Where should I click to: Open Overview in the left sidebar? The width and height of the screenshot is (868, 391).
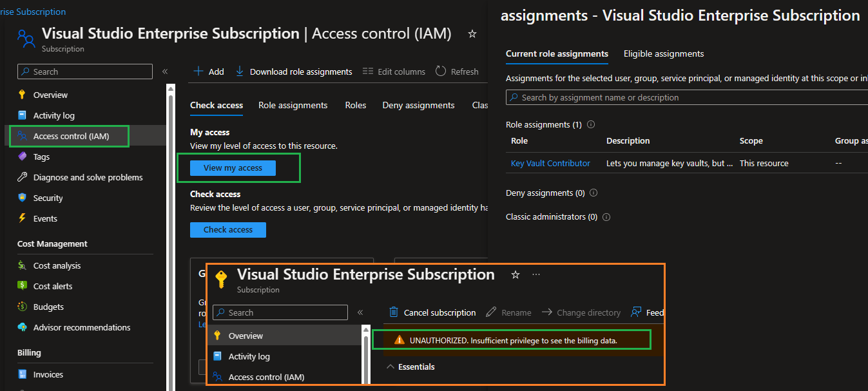pos(50,95)
